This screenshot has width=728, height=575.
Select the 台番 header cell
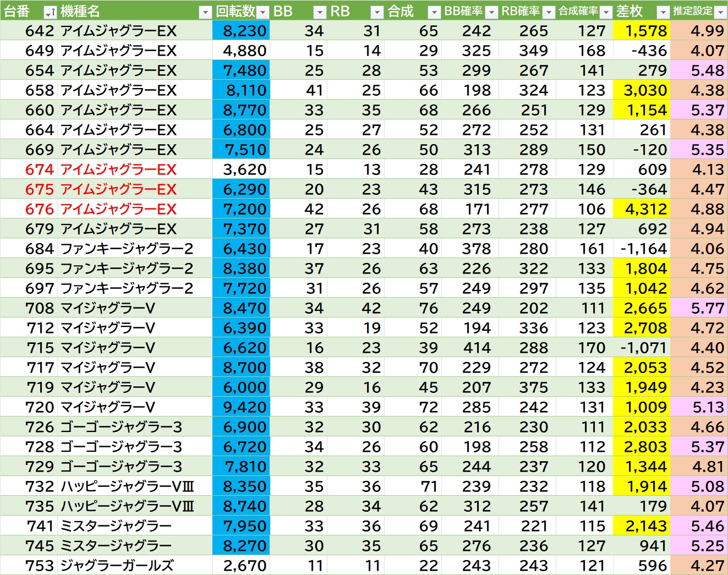click(29, 11)
